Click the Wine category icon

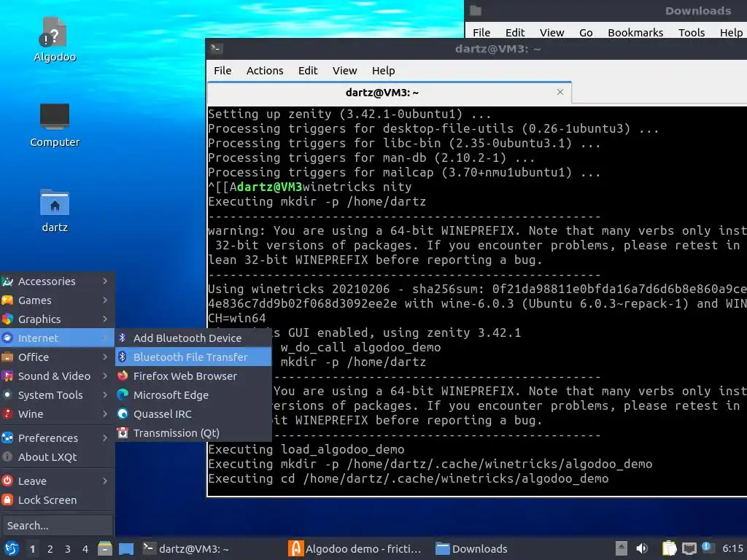7,414
